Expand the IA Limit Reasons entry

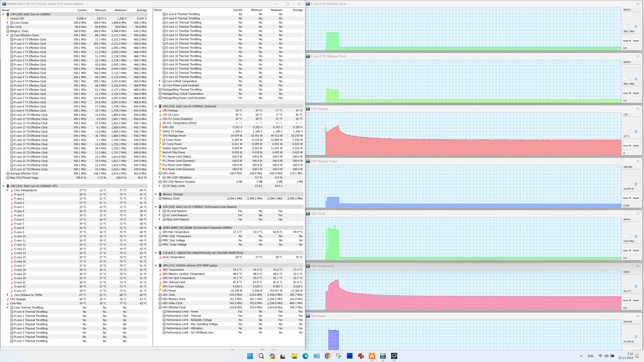coord(160,211)
